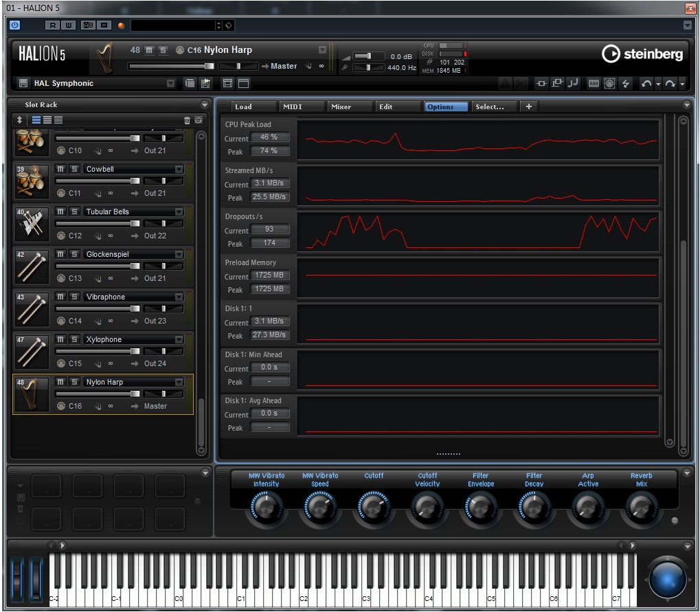Open the Glockenspiel program dropdown

pyautogui.click(x=179, y=254)
